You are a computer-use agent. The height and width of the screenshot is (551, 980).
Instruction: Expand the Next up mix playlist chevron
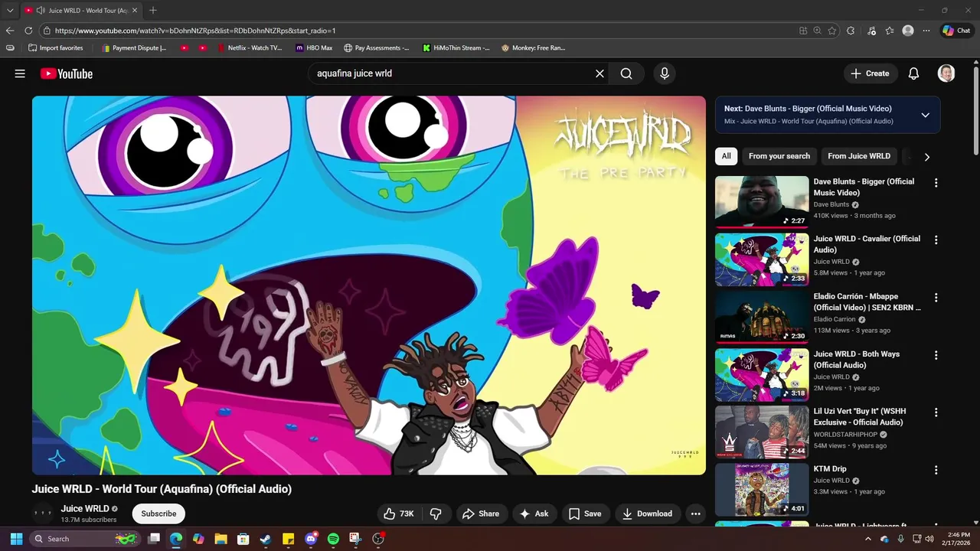925,115
